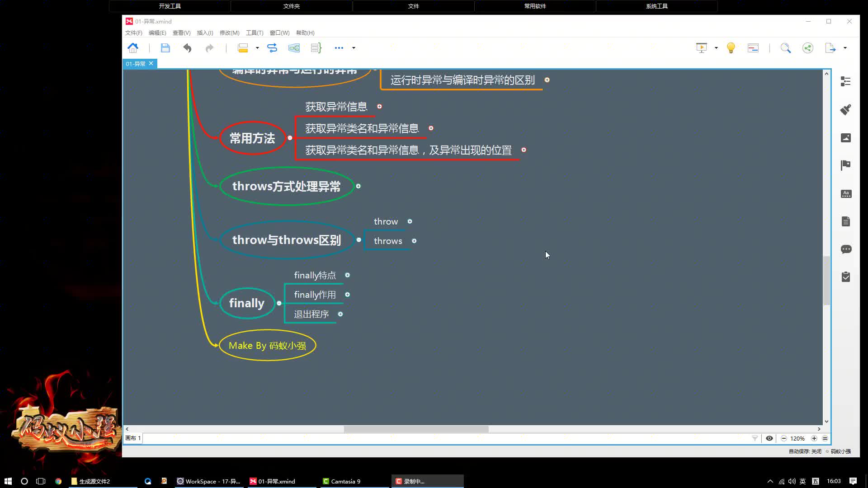Open the 文件(F) menu
Viewport: 868px width, 488px height.
coord(133,32)
